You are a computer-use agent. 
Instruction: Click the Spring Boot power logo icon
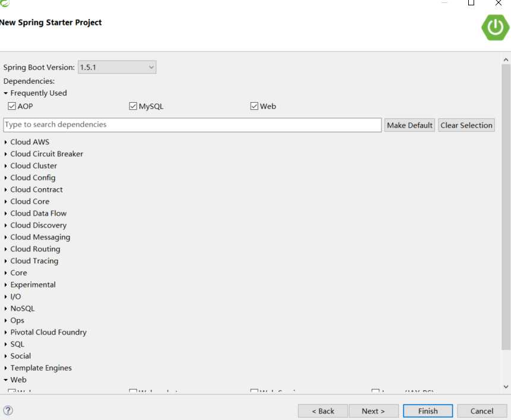(x=495, y=27)
